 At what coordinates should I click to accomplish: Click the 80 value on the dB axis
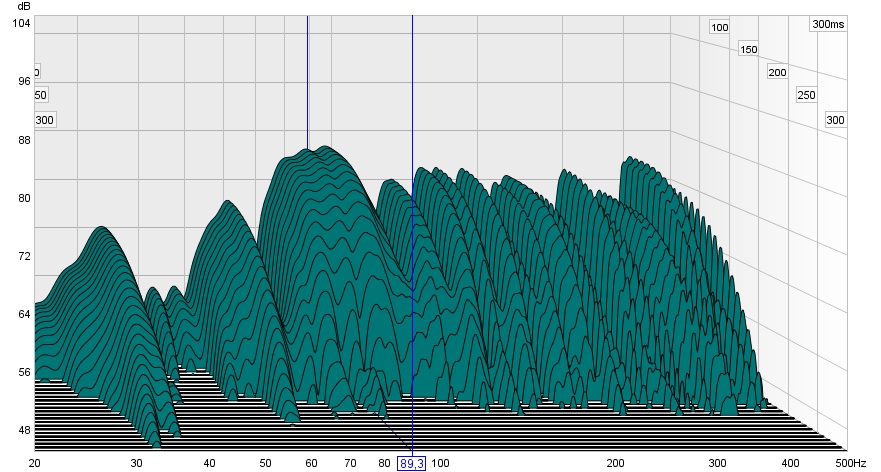pyautogui.click(x=24, y=198)
